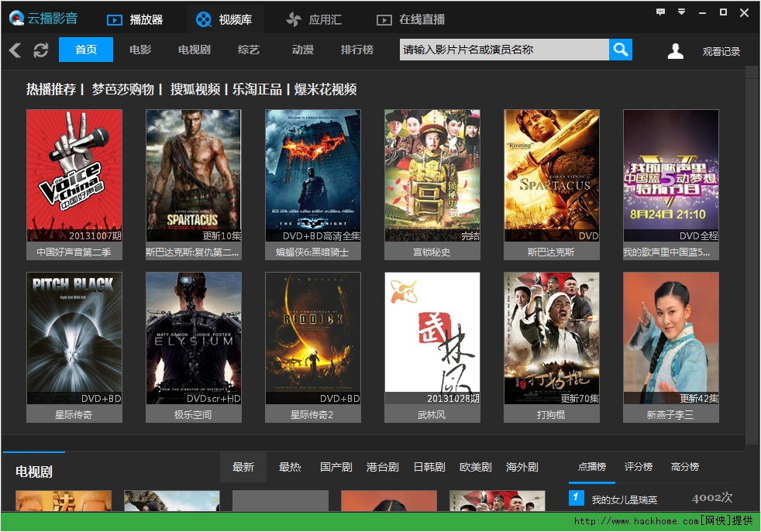Viewport: 761px width, 532px height.
Task: Open the title bar dropdown menu arrow
Action: pyautogui.click(x=681, y=12)
